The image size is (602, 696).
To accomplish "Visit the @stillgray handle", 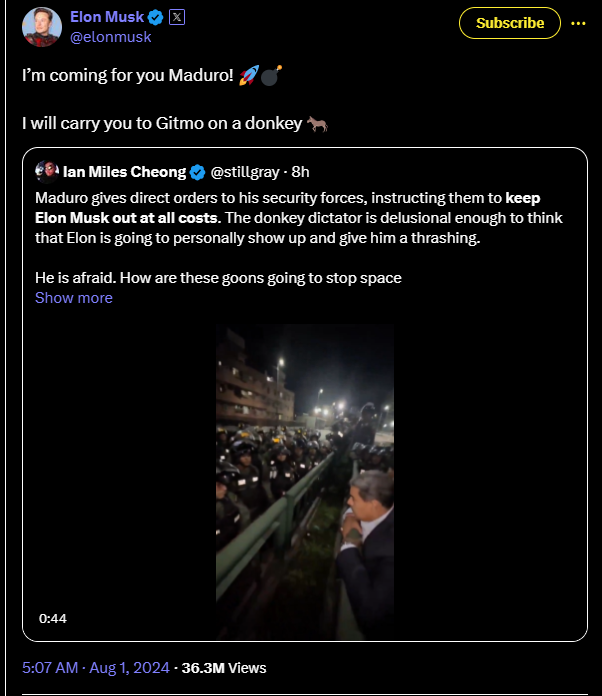I will pos(246,172).
